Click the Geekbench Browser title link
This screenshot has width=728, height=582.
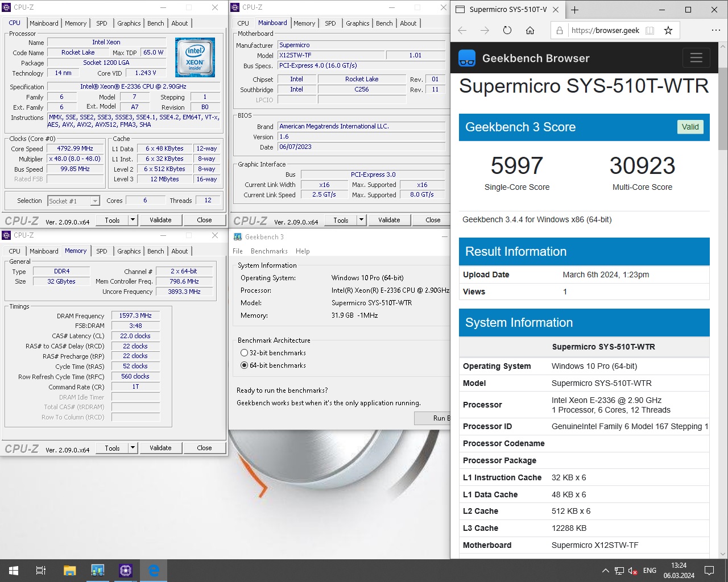536,58
